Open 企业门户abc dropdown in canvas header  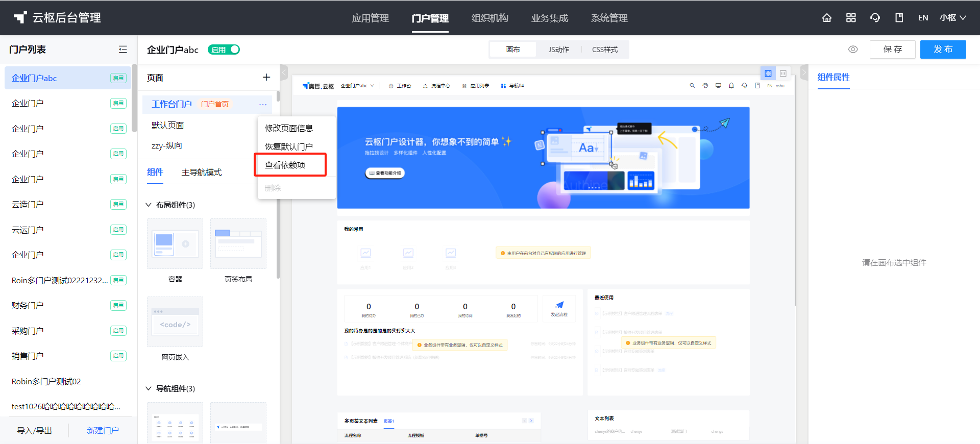pos(357,86)
